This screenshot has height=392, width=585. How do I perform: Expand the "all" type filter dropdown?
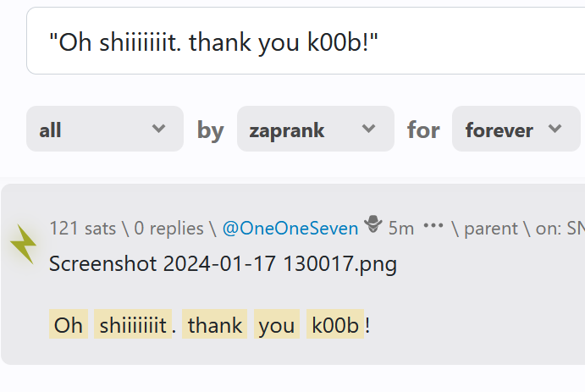pos(104,130)
